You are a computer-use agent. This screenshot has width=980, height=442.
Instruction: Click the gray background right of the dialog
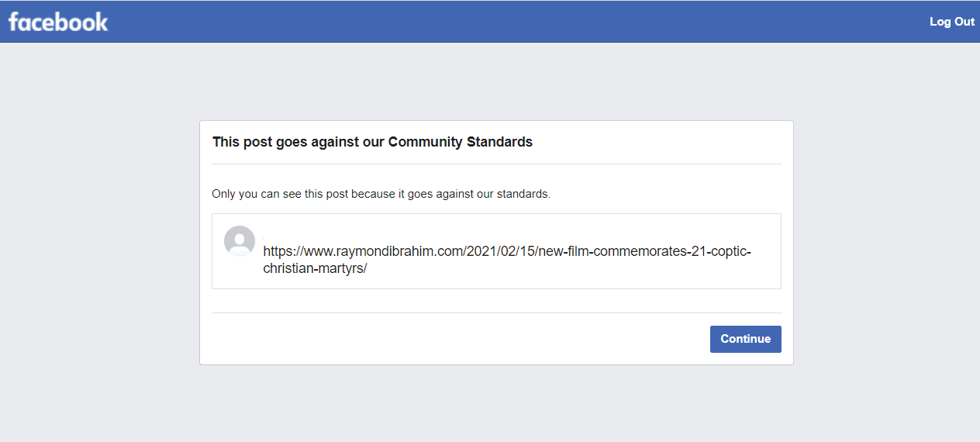pyautogui.click(x=887, y=242)
